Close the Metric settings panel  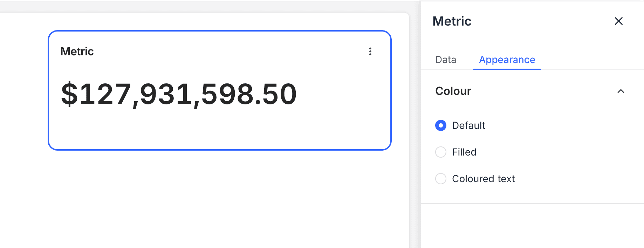pos(618,21)
